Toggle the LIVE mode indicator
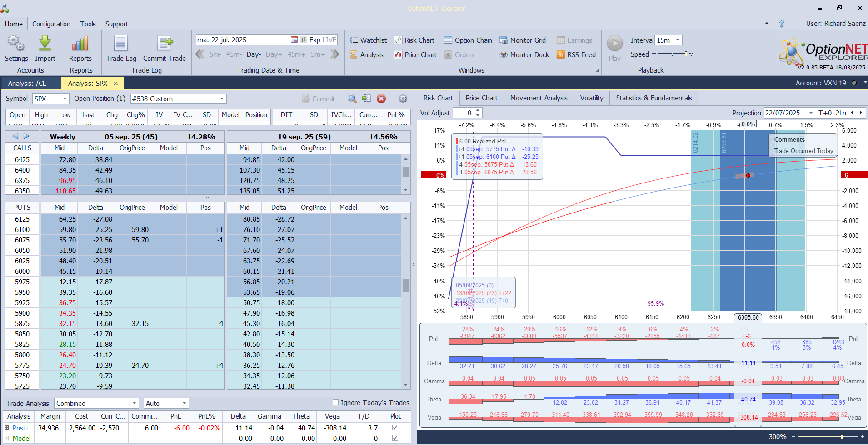The width and height of the screenshot is (868, 445). (x=329, y=40)
